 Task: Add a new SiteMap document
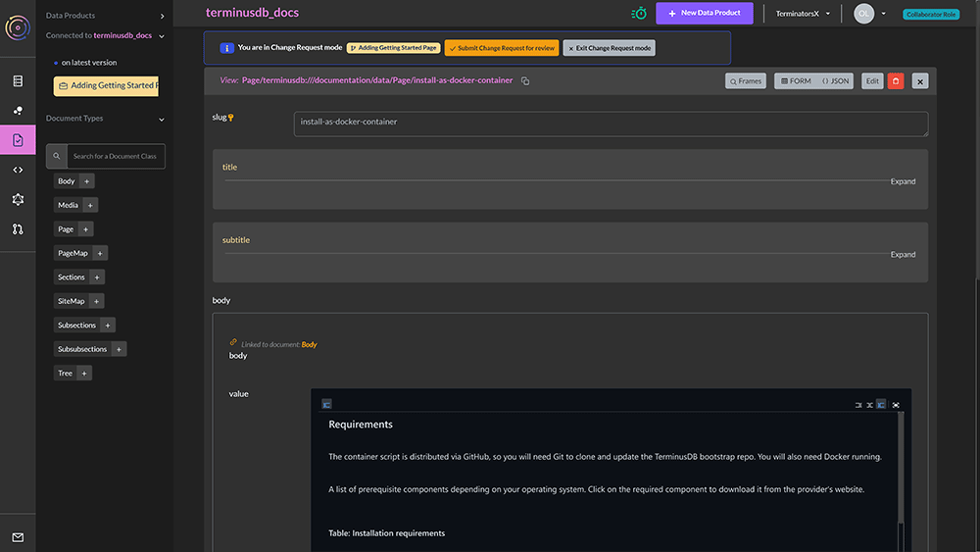pyautogui.click(x=96, y=301)
